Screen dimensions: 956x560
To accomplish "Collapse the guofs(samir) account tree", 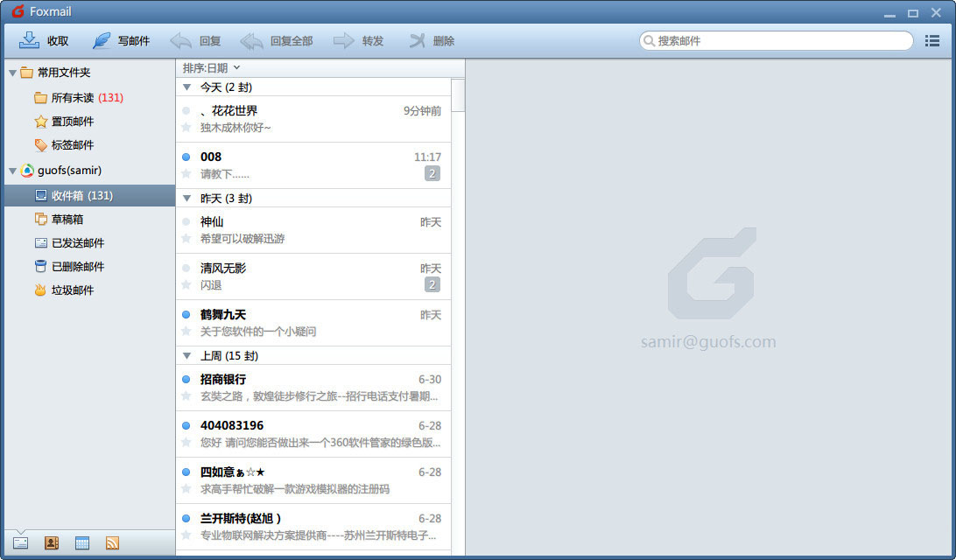I will pos(12,171).
